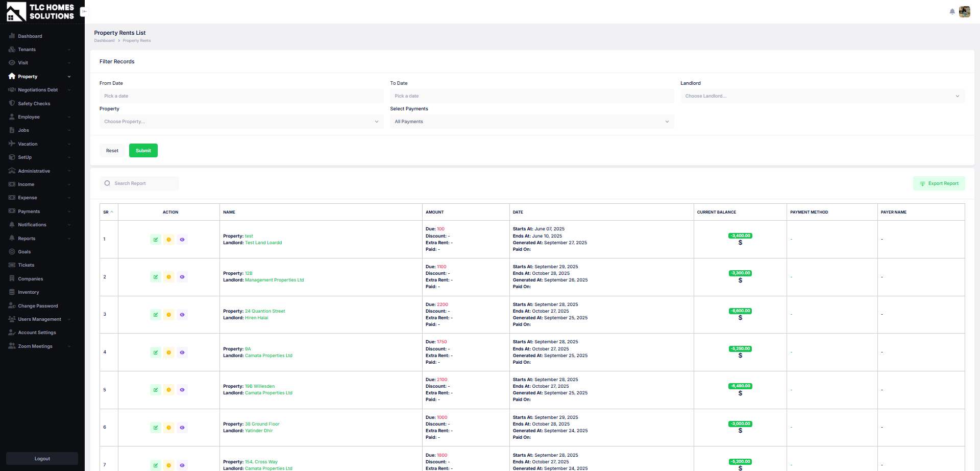980x471 pixels.
Task: Open Dashboard in the sidebar
Action: tap(30, 36)
